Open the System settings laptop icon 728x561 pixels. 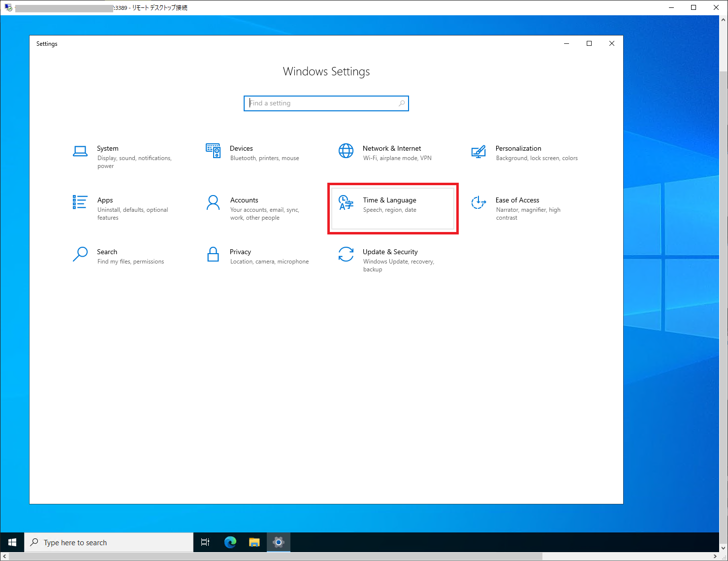click(x=80, y=151)
